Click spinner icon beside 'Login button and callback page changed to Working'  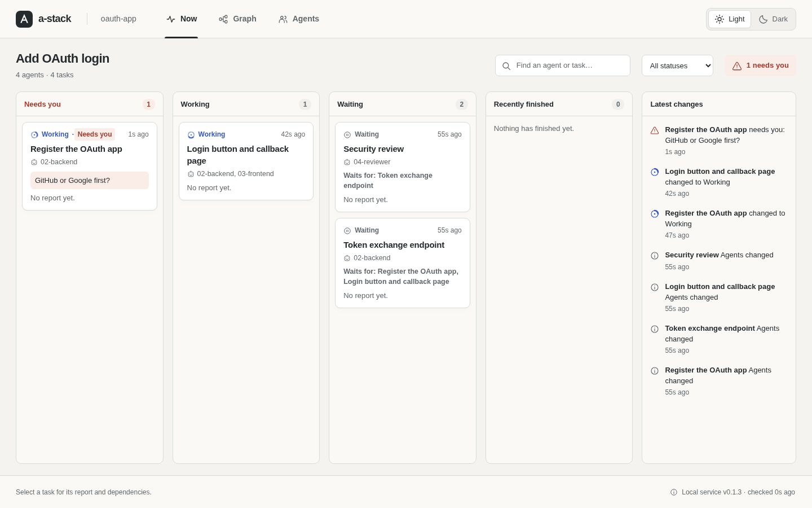pos(655,172)
